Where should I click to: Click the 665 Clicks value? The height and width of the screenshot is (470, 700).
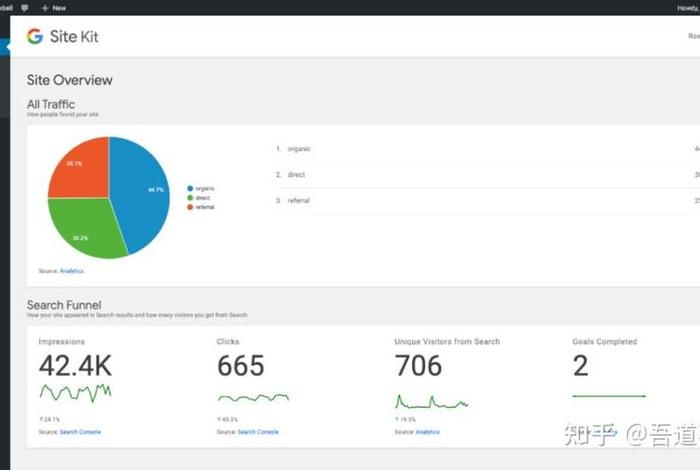(241, 366)
